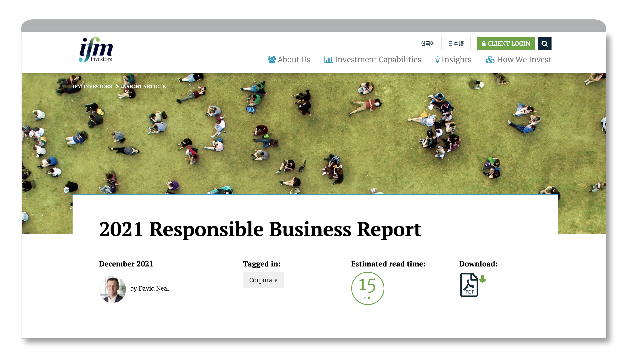Viewport: 627px width, 364px height.
Task: Go to IFM Investors breadcrumb link
Action: point(92,86)
